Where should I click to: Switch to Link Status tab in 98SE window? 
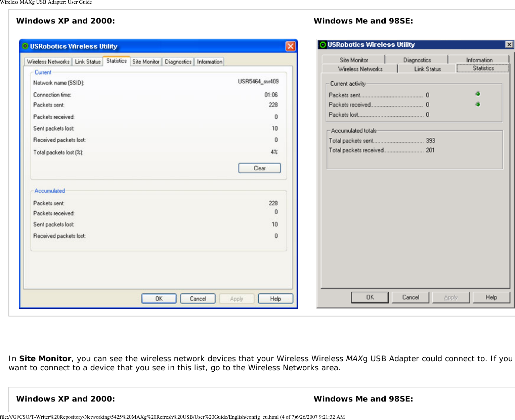point(427,69)
